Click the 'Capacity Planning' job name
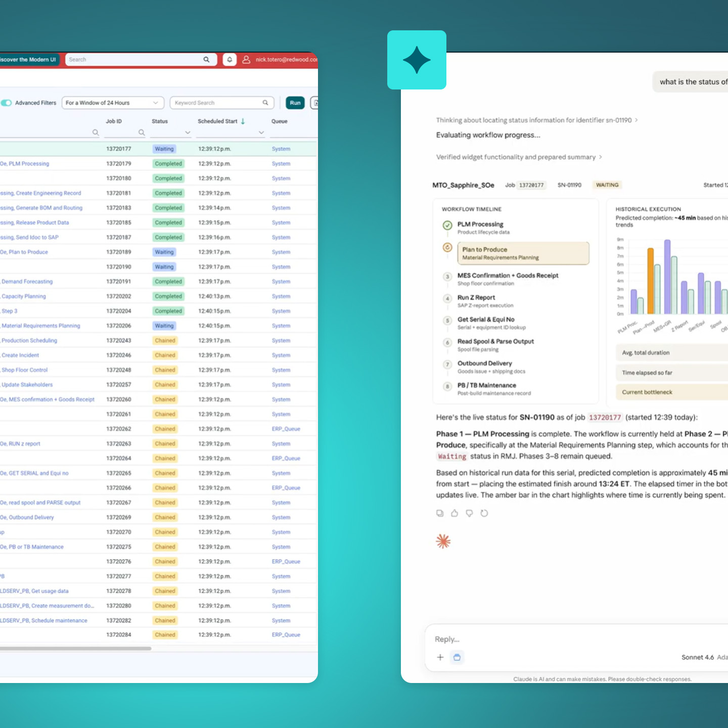Viewport: 728px width, 728px height. tap(24, 296)
